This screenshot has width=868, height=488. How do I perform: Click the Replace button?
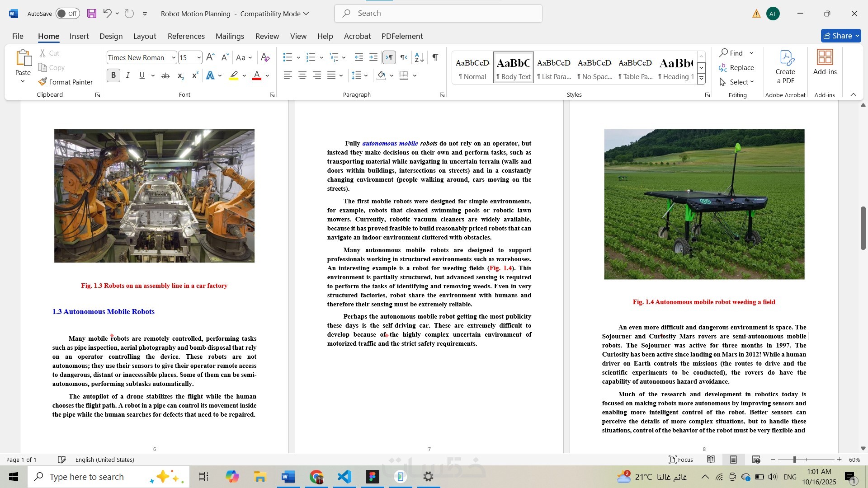pyautogui.click(x=736, y=67)
